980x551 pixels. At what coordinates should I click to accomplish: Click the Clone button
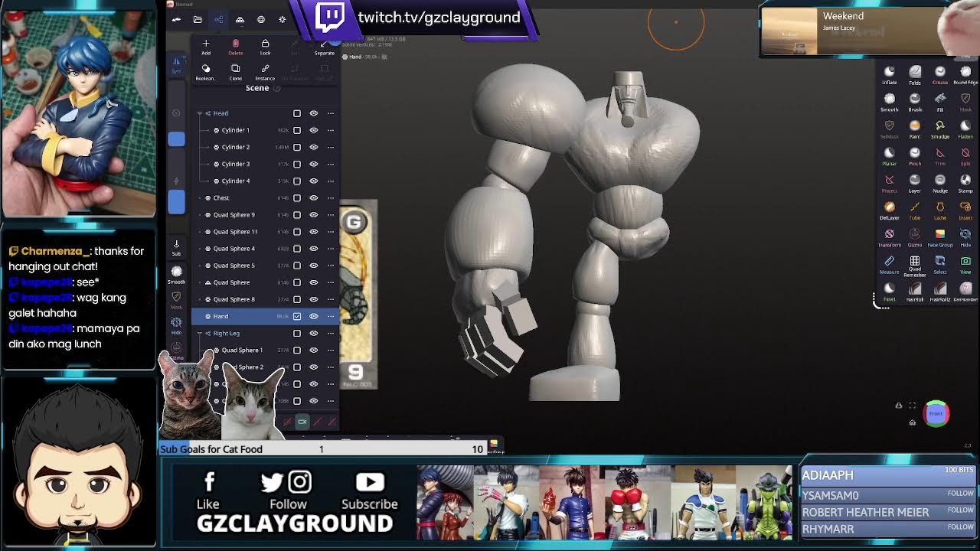click(x=235, y=72)
